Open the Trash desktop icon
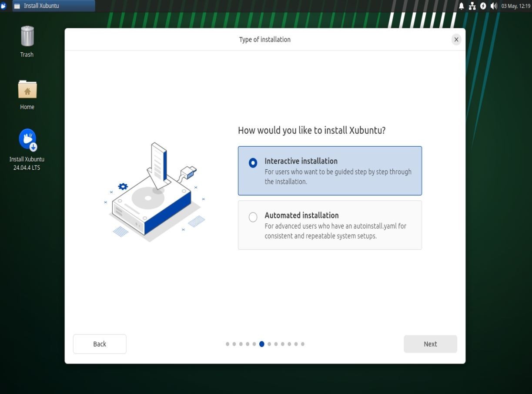 [x=27, y=42]
